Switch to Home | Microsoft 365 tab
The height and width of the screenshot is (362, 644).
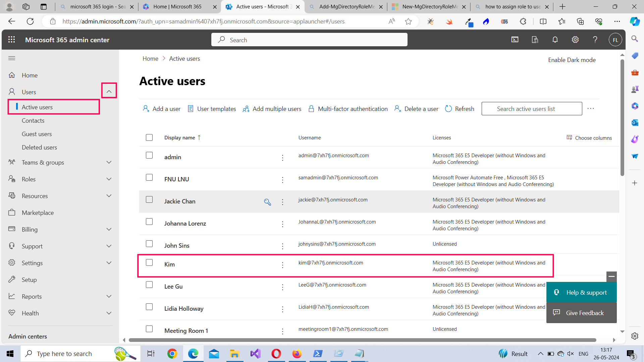pyautogui.click(x=177, y=7)
